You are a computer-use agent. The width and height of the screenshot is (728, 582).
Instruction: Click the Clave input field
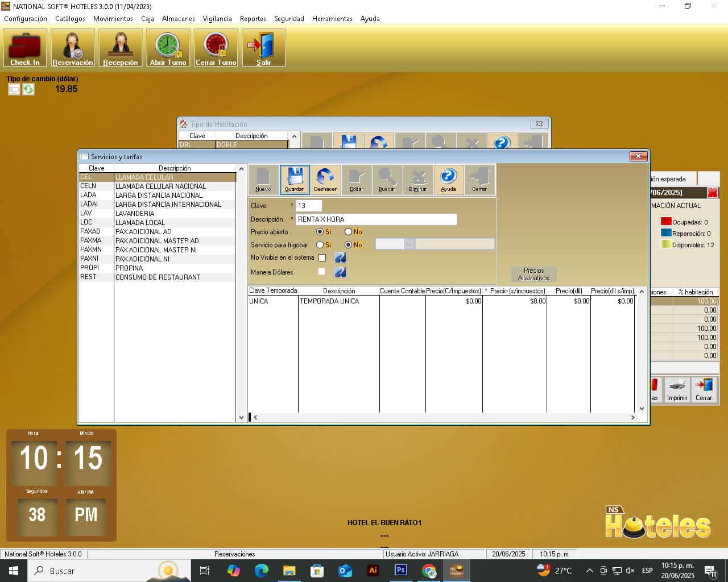[309, 206]
